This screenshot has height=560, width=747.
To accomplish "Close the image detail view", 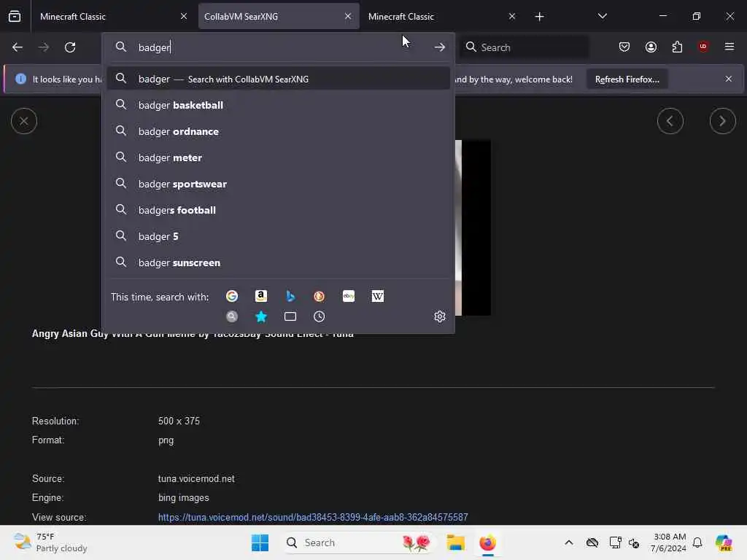I will coord(24,121).
